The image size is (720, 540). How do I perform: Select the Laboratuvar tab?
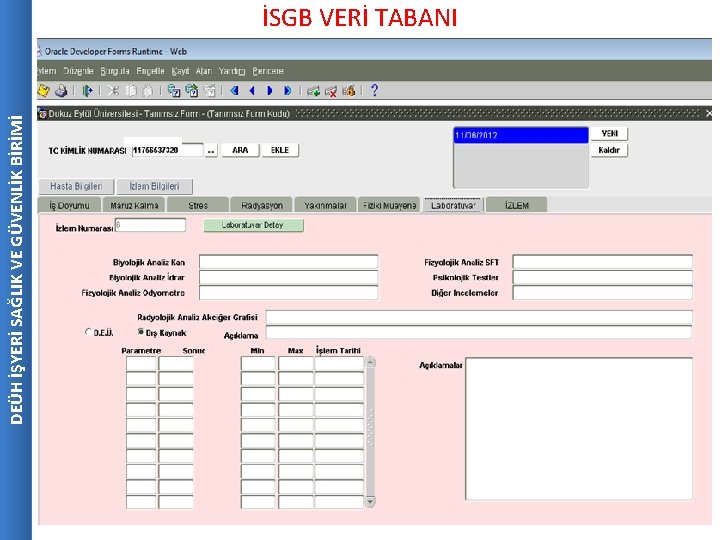pos(453,205)
